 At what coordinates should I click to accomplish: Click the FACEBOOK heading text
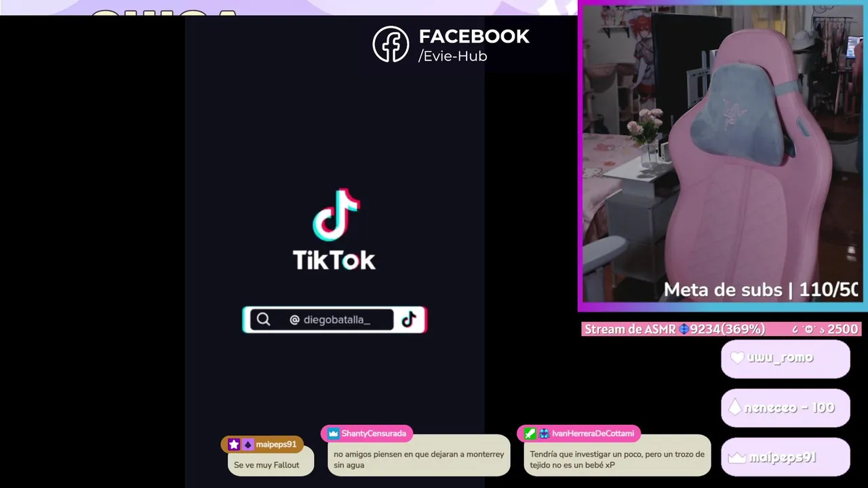pos(474,37)
